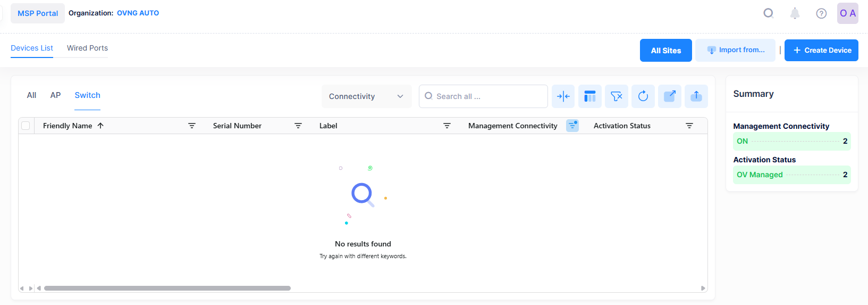Select the AP device tab
This screenshot has height=305, width=868.
click(55, 95)
